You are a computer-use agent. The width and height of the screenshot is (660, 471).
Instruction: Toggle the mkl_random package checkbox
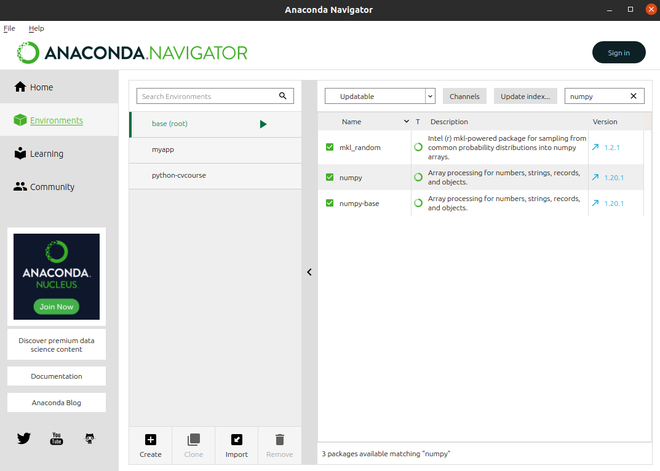(330, 147)
